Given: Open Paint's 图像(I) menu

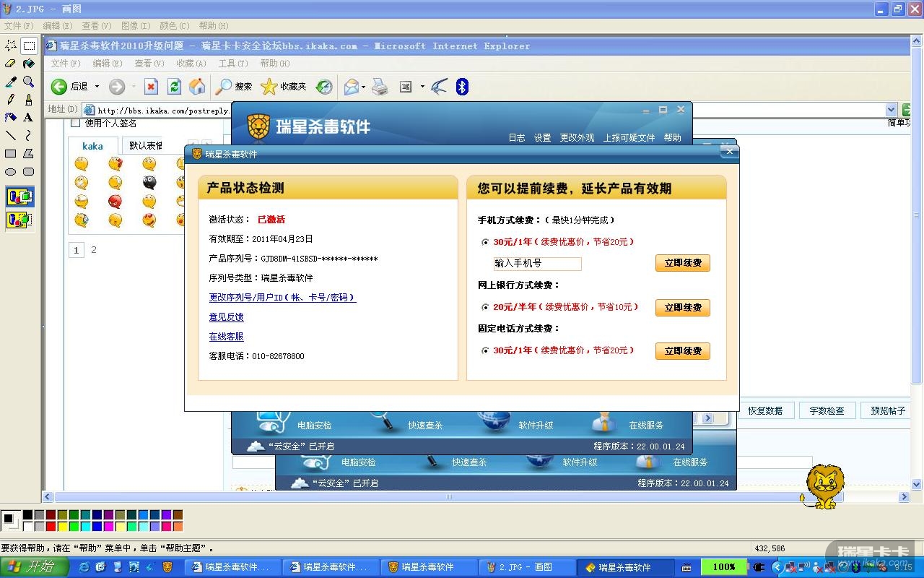Looking at the screenshot, I should tap(136, 26).
